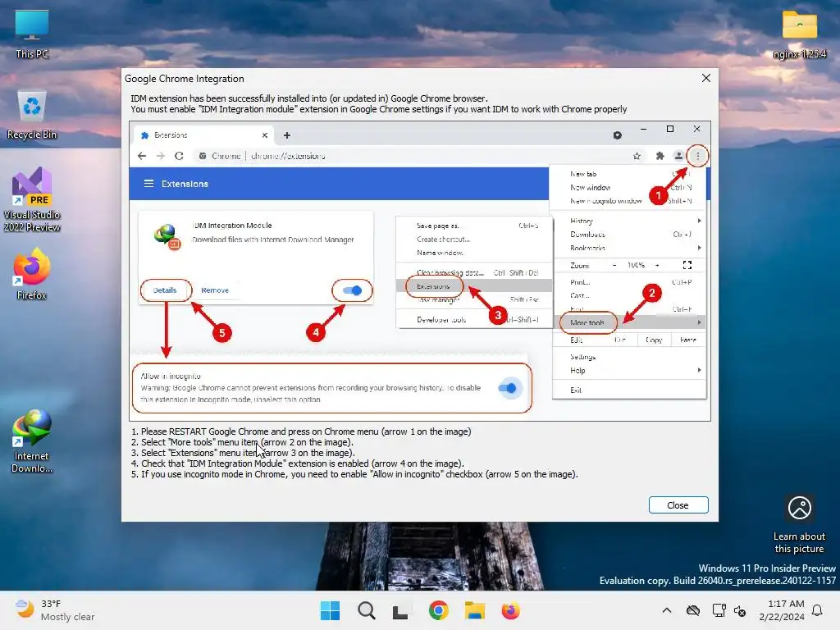Click the forward arrow in illustrated Chrome toolbar

point(161,156)
